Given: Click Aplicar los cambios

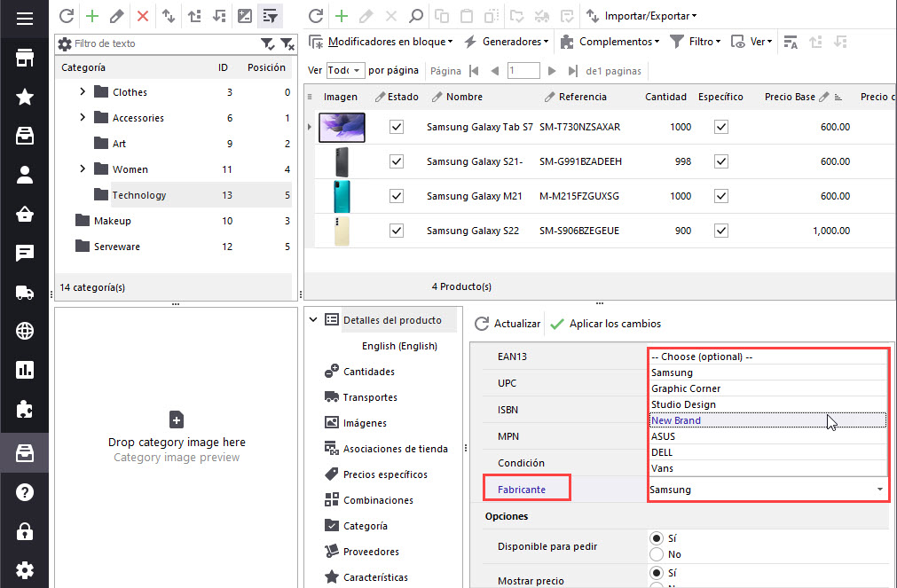Looking at the screenshot, I should point(605,324).
